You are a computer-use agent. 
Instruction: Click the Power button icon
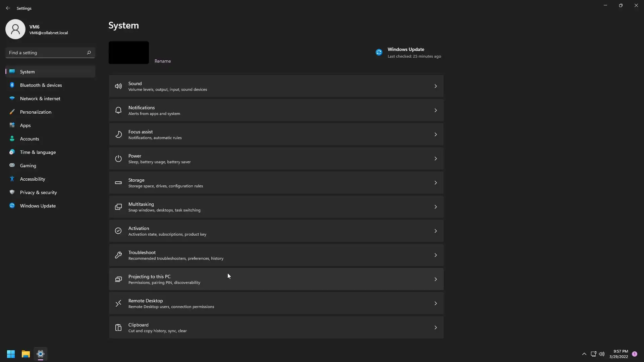tap(118, 159)
